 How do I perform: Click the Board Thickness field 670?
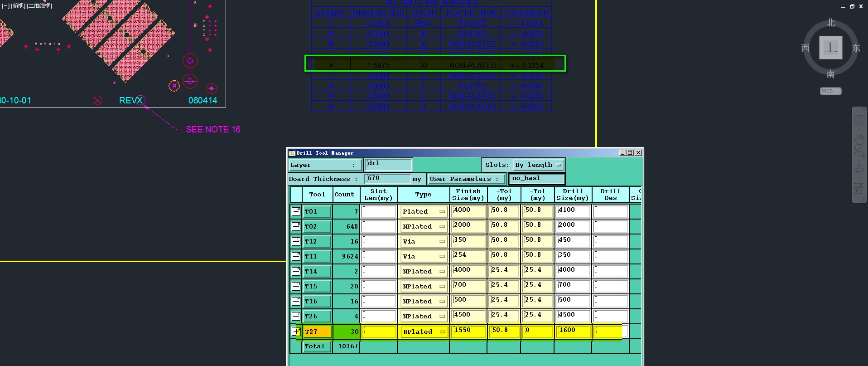coord(388,179)
